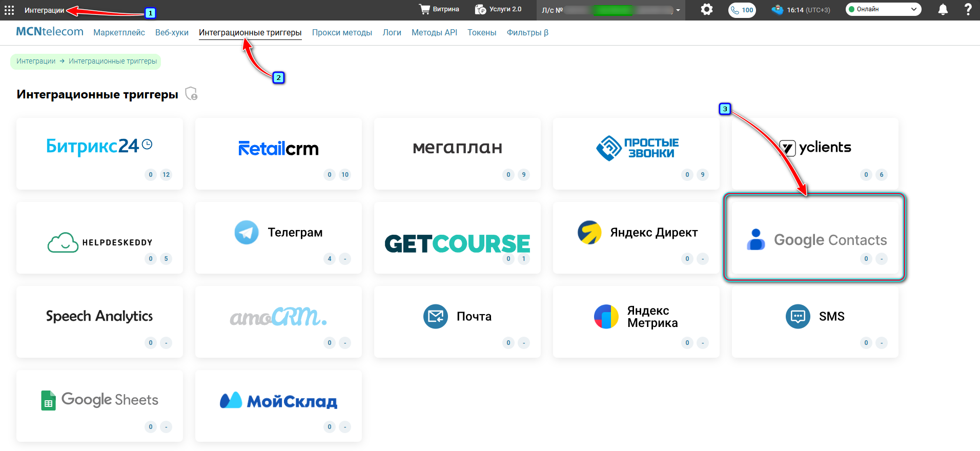Open the Прокси методы tab
This screenshot has width=980, height=451.
(342, 33)
